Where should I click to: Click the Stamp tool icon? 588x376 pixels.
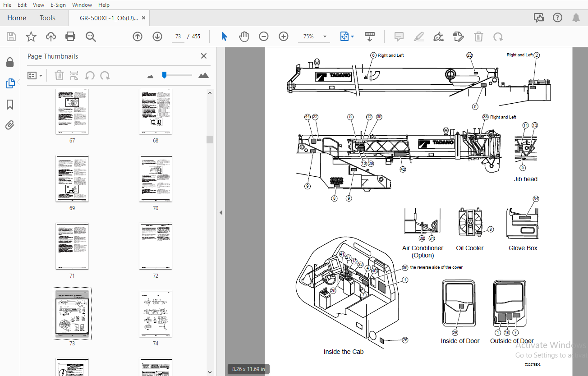[458, 37]
